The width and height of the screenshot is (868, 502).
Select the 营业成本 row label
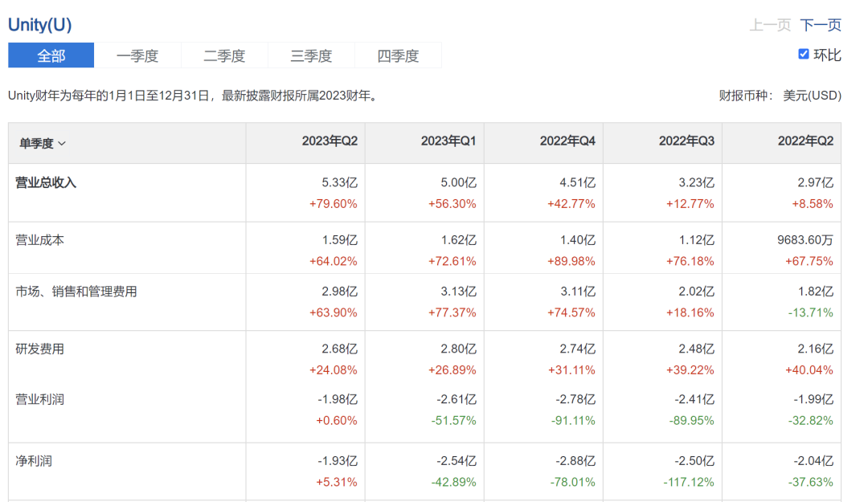coord(40,239)
